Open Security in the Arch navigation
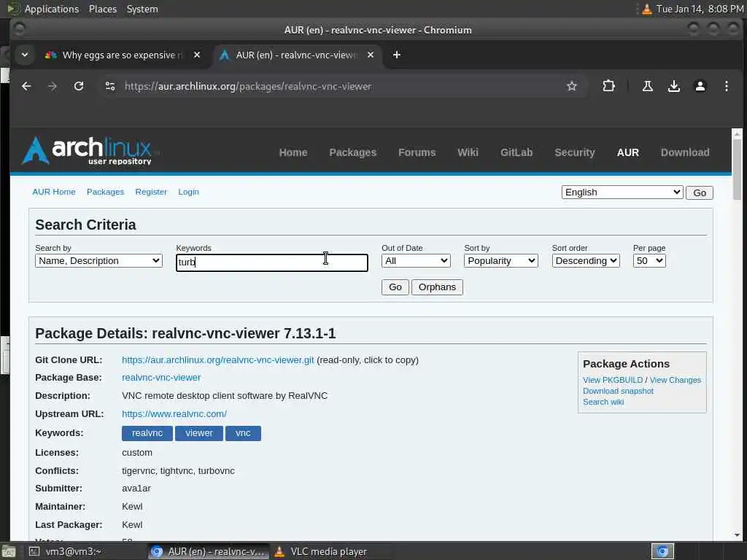747x560 pixels. [x=575, y=152]
